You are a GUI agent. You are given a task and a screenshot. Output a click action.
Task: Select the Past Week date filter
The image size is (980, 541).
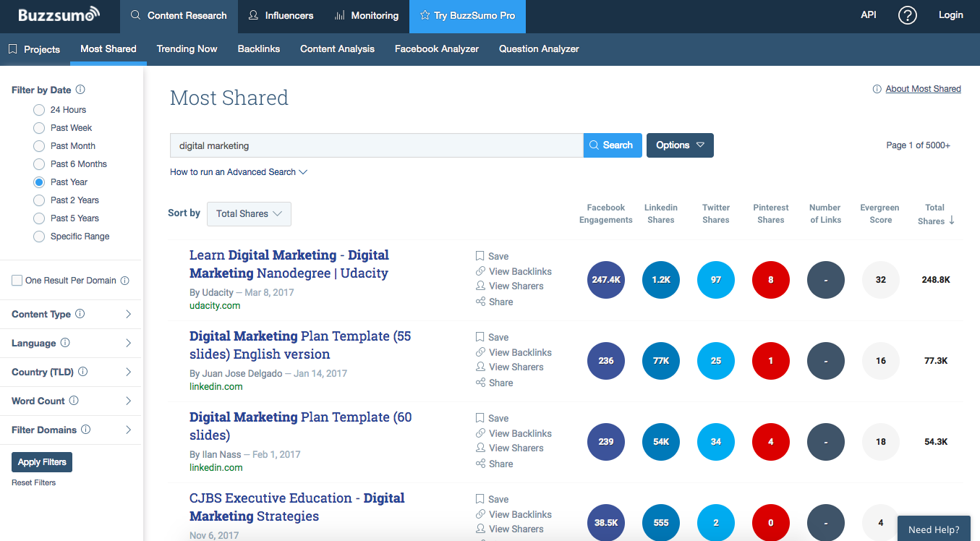[x=38, y=127]
